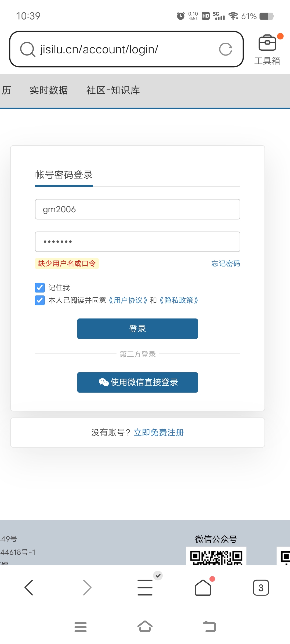
Task: Open the tab switcher showing 3 tabs
Action: click(261, 587)
